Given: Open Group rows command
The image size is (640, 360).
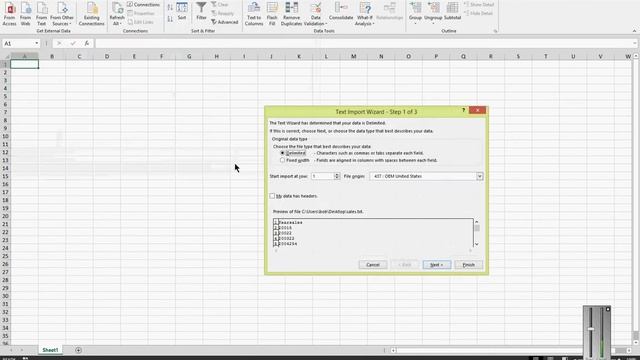Looking at the screenshot, I should pos(415,12).
